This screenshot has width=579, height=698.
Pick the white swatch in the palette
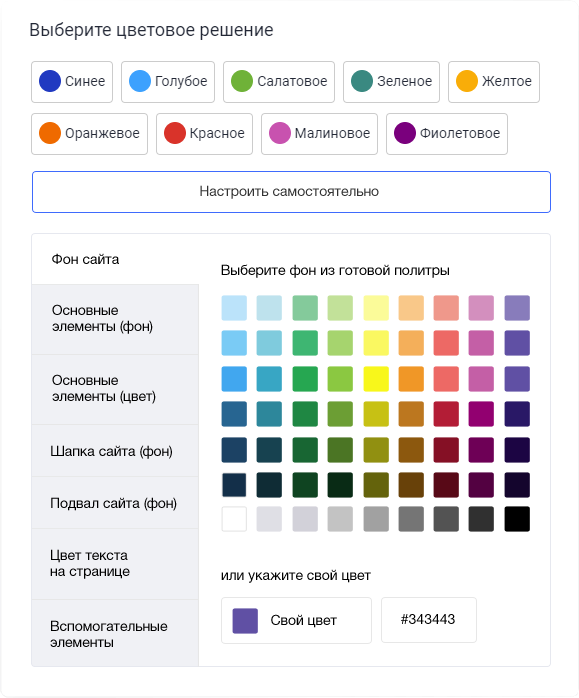234,519
